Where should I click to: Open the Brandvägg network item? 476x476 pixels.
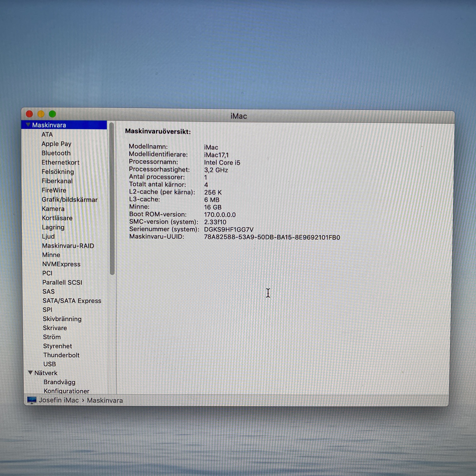(59, 382)
